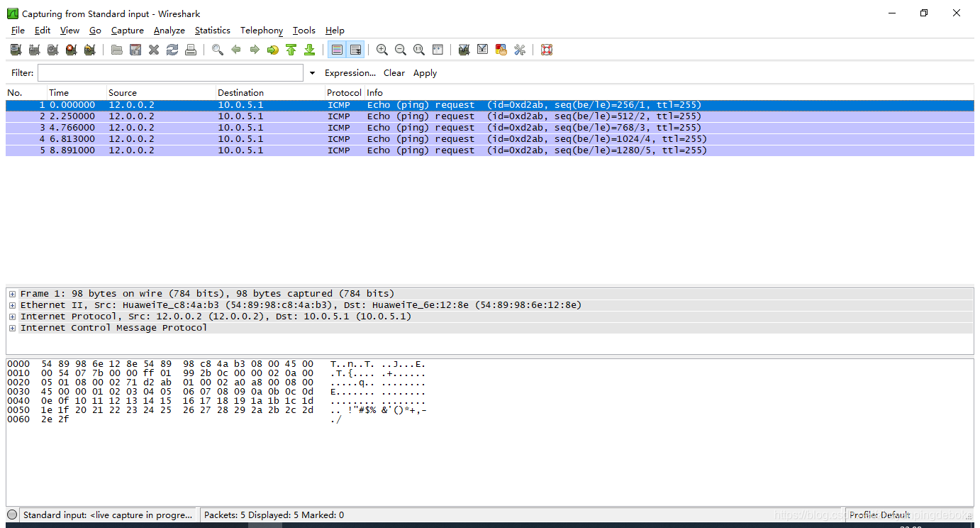The height and width of the screenshot is (528, 980).
Task: Click the go to packet number icon
Action: [273, 50]
